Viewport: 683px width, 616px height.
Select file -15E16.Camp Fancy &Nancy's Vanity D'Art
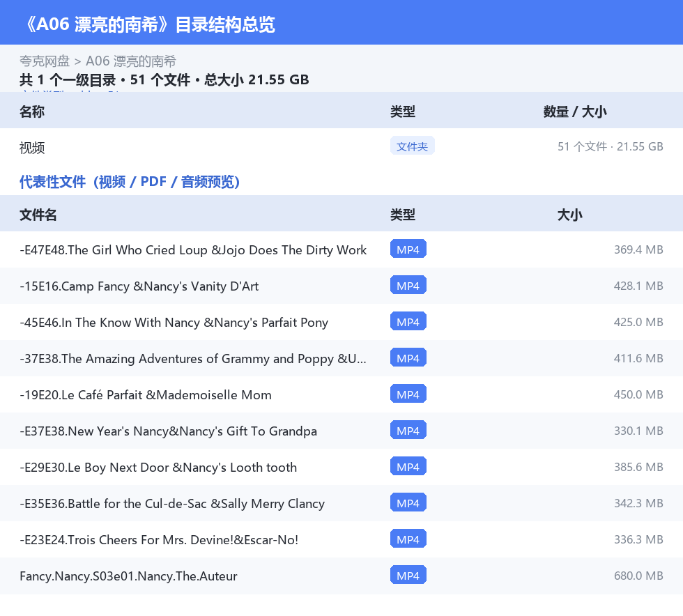[x=139, y=286]
